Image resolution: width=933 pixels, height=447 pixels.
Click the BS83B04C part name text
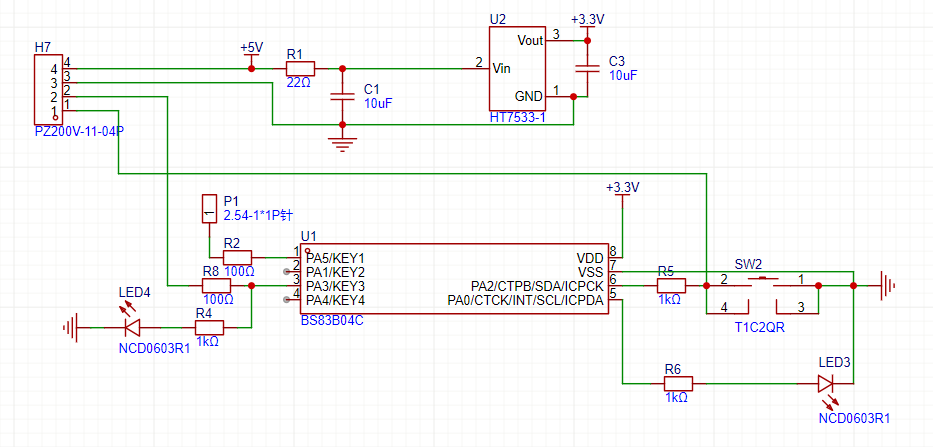(x=332, y=320)
